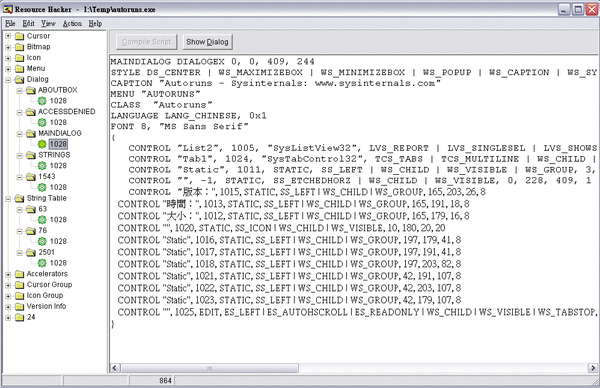Select the 2501 string table label
This screenshot has width=600, height=388.
[46, 252]
